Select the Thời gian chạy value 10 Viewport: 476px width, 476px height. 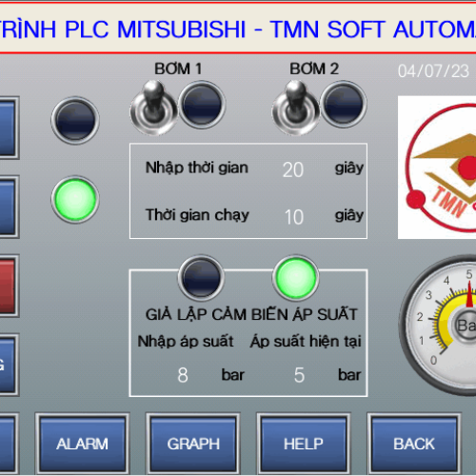[294, 217]
